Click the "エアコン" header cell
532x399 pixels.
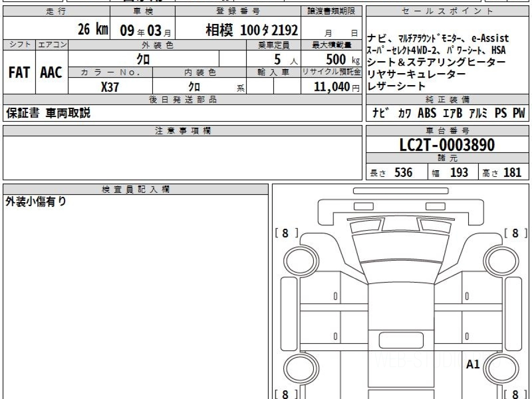[x=52, y=45]
